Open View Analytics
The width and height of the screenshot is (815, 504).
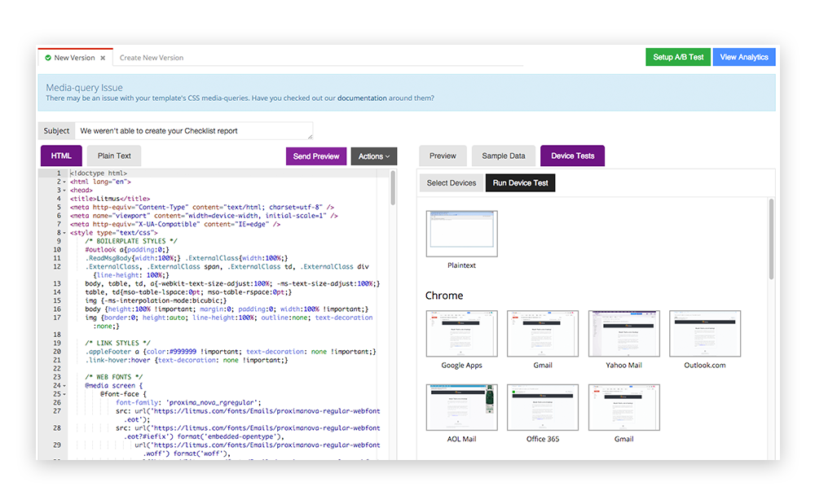tap(744, 57)
